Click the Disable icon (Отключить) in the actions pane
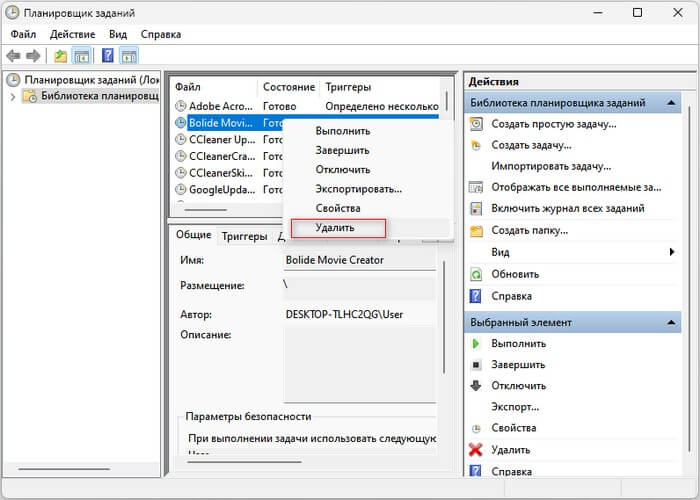This screenshot has height=500, width=700. pyautogui.click(x=476, y=386)
